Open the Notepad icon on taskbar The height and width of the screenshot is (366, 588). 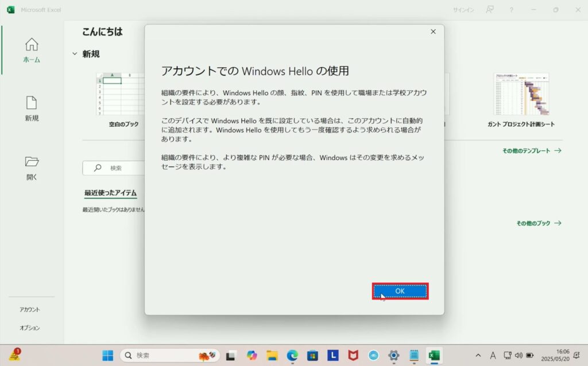(414, 356)
